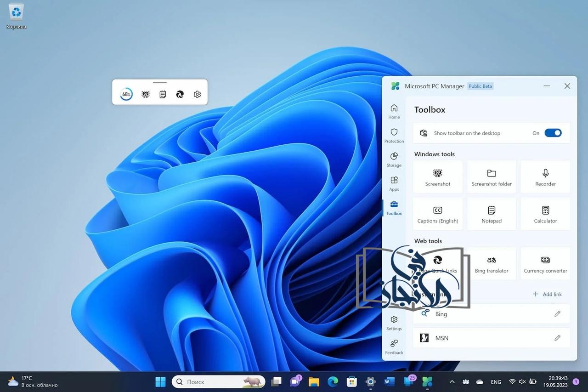Click the OneDrive cloud tray icon

[x=480, y=381]
